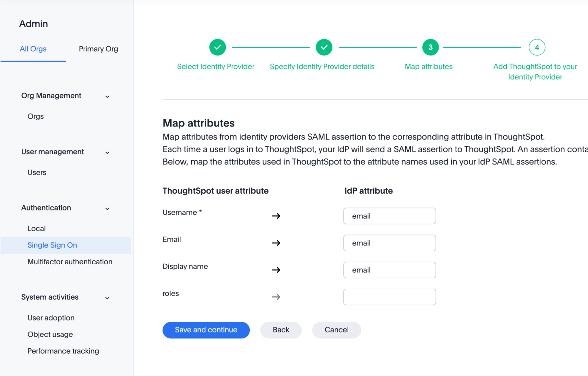Cancel the attribute mapping setup
Image resolution: width=588 pixels, height=376 pixels.
click(337, 330)
